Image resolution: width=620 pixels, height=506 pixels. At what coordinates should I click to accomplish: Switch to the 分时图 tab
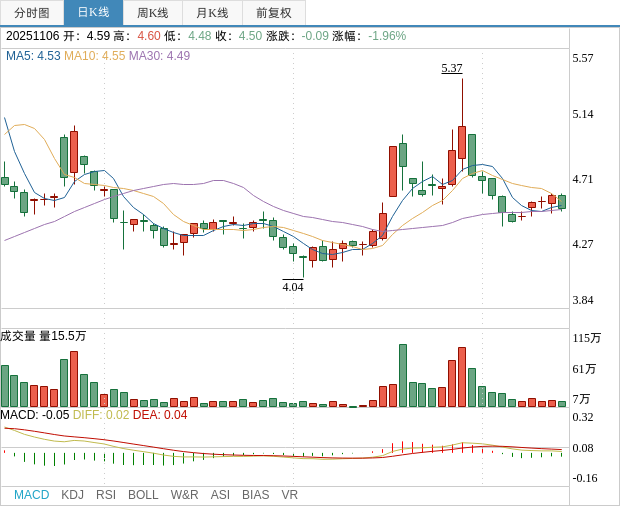(32, 13)
